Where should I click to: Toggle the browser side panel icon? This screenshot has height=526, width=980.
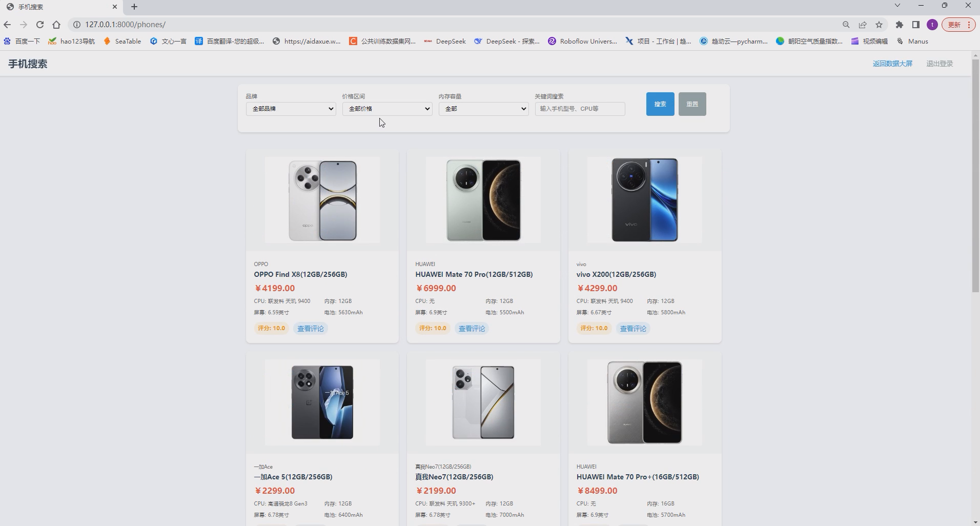click(x=916, y=25)
